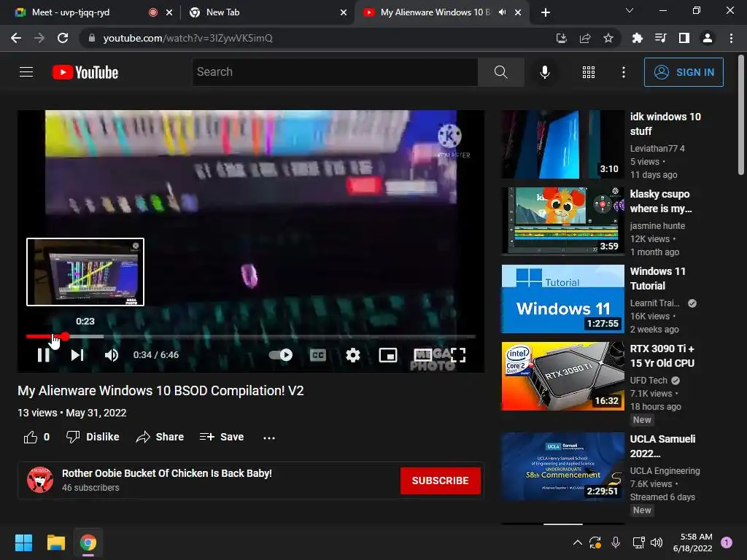Skip to the next video
Image resolution: width=747 pixels, height=560 pixels.
(x=77, y=355)
